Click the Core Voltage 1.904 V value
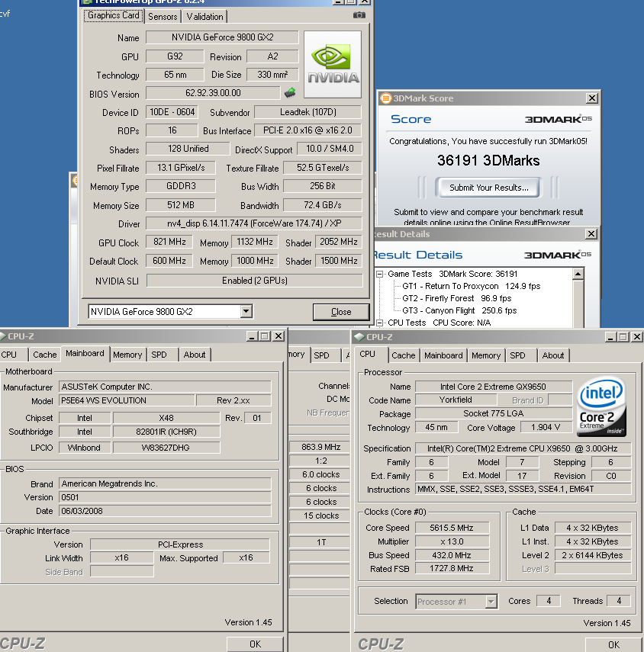 click(x=546, y=428)
